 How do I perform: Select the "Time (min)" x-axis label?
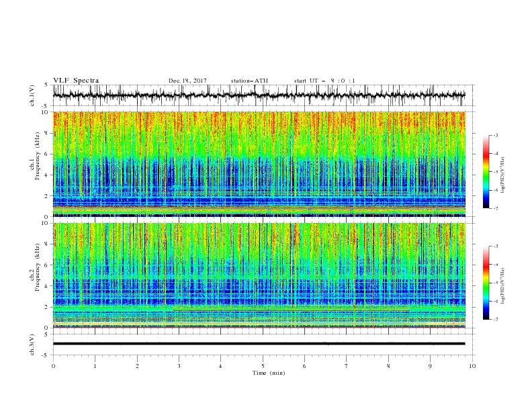[x=269, y=373]
